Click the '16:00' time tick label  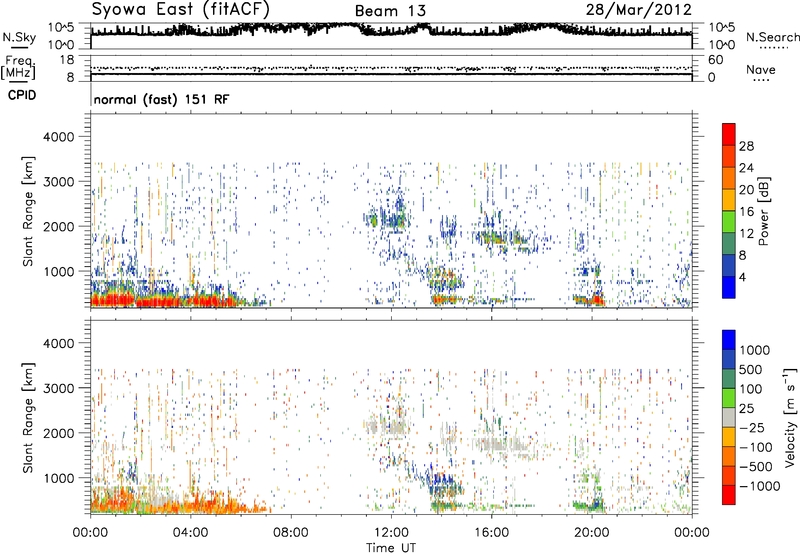[491, 533]
